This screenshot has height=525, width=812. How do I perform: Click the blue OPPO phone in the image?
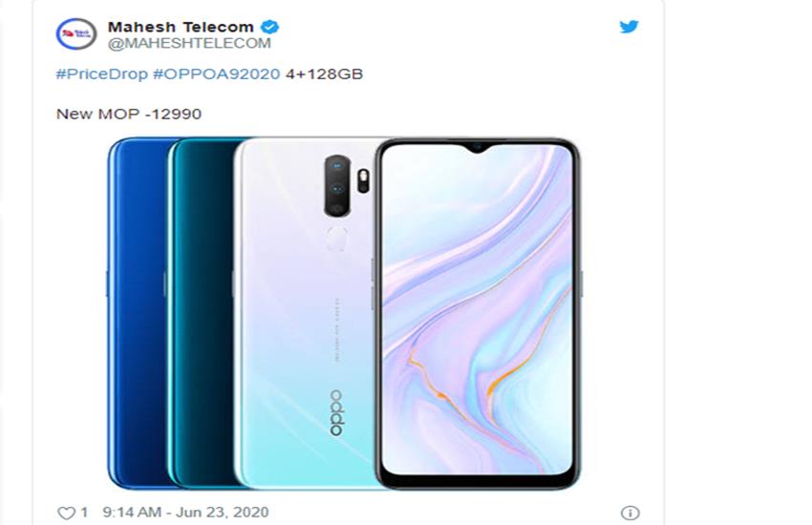click(x=138, y=313)
